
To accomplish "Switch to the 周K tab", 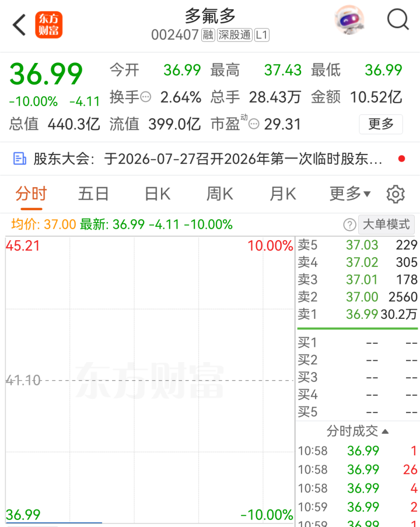I will tap(219, 194).
